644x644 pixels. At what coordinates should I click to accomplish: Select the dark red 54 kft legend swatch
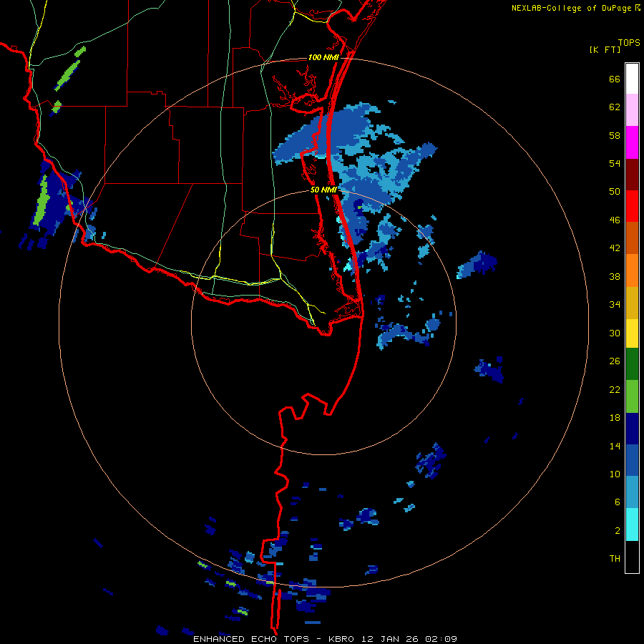coord(632,175)
